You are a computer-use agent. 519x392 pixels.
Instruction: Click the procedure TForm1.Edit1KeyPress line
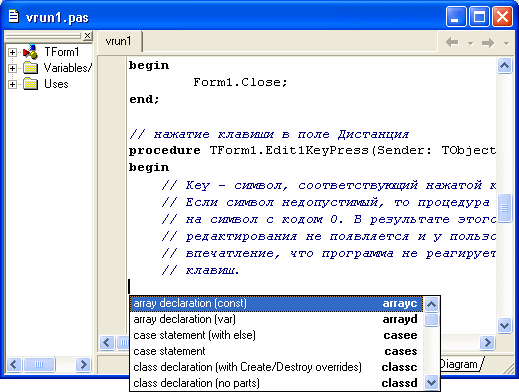[312, 151]
